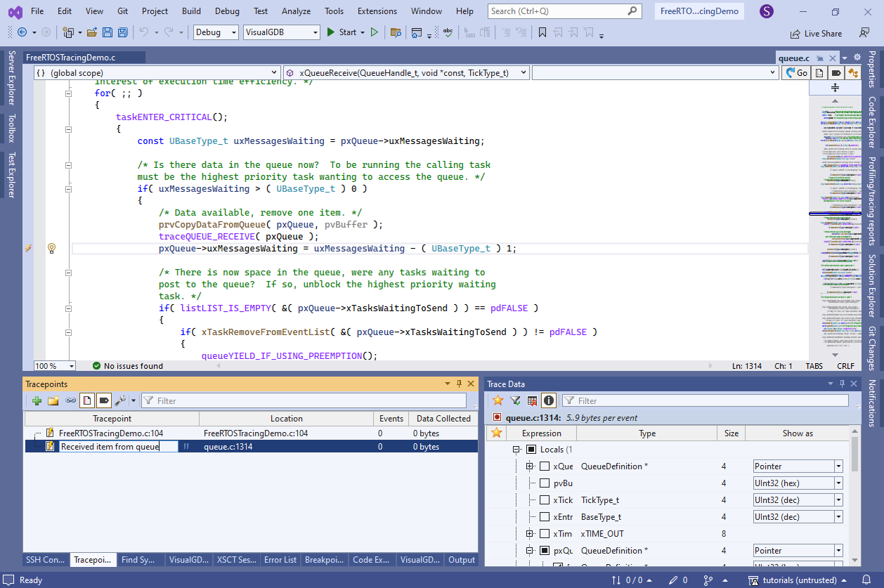Click the spell-check abc icon in toolbar

[448, 32]
